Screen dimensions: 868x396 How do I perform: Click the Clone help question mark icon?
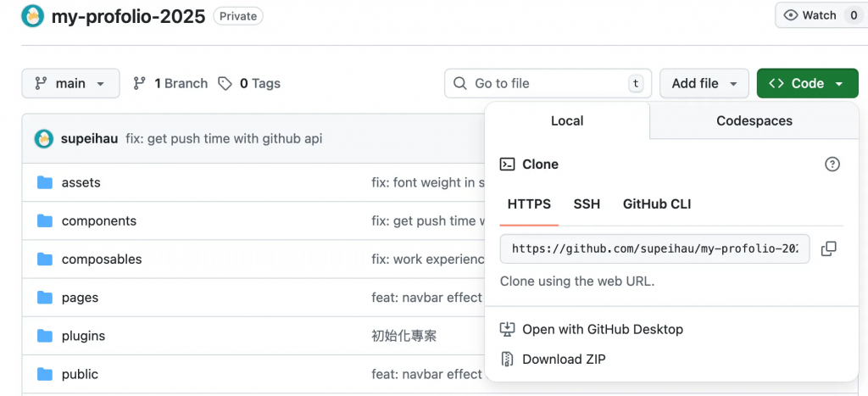832,165
